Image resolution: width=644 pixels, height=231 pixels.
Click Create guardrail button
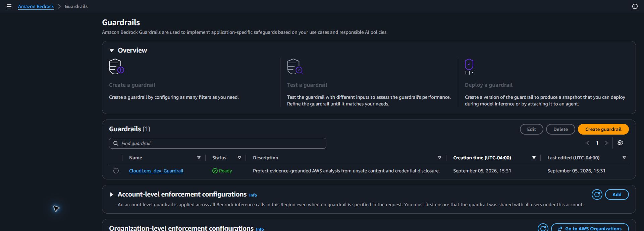click(603, 129)
